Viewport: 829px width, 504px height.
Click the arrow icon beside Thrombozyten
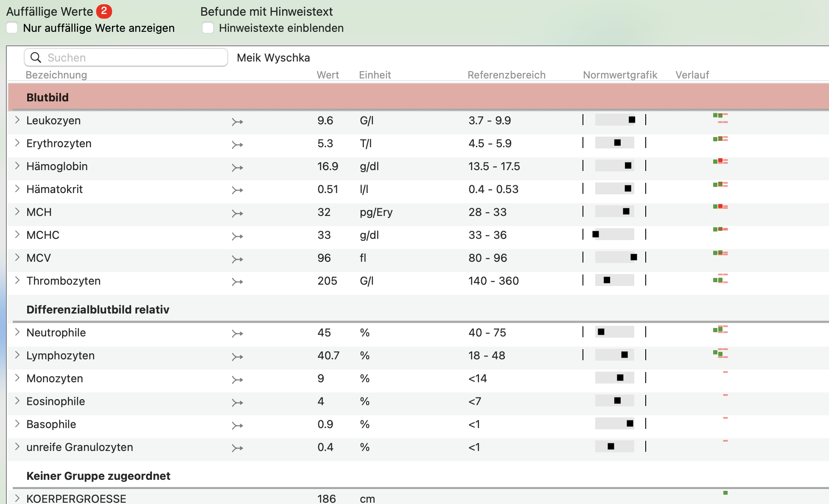click(237, 282)
